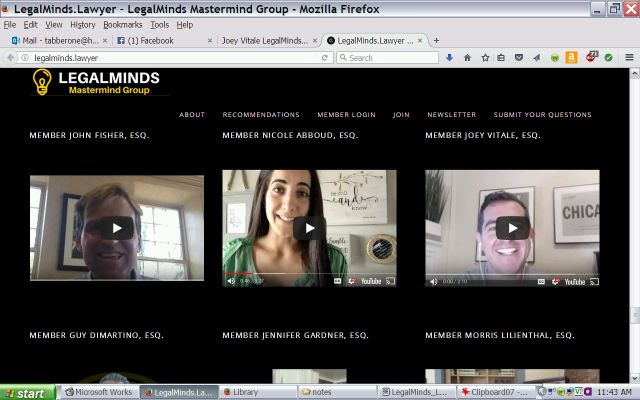Bookmark this page with the star icon
The height and width of the screenshot is (400, 640).
tap(485, 58)
